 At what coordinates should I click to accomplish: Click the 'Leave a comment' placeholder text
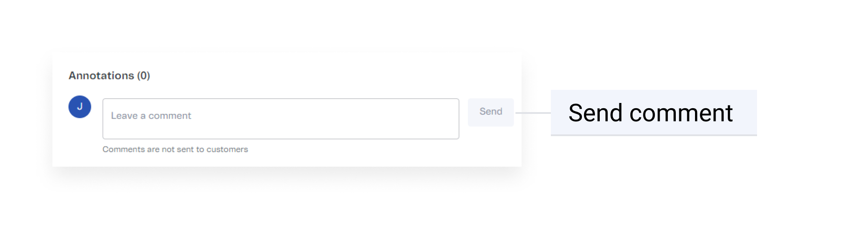pos(151,116)
